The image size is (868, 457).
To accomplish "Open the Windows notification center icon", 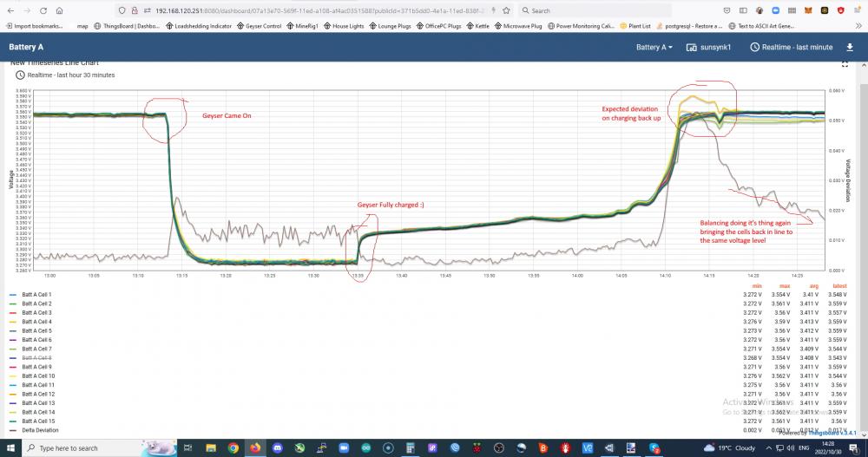I will click(x=853, y=447).
